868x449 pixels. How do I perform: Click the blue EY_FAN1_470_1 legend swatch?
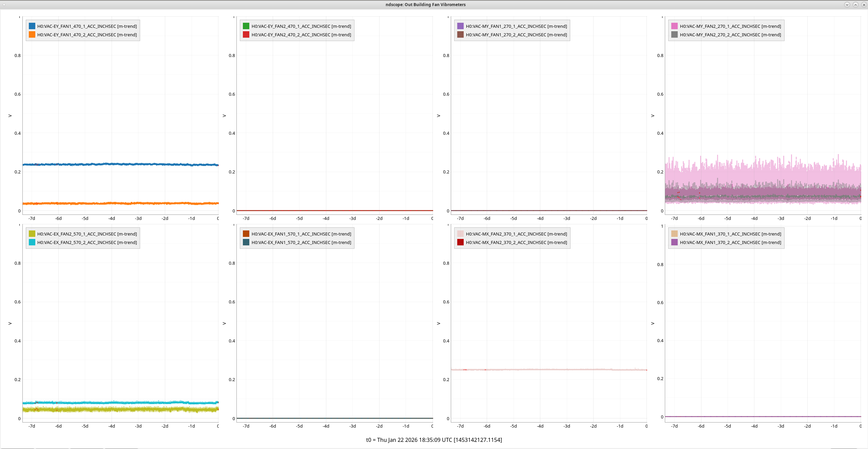click(x=32, y=26)
